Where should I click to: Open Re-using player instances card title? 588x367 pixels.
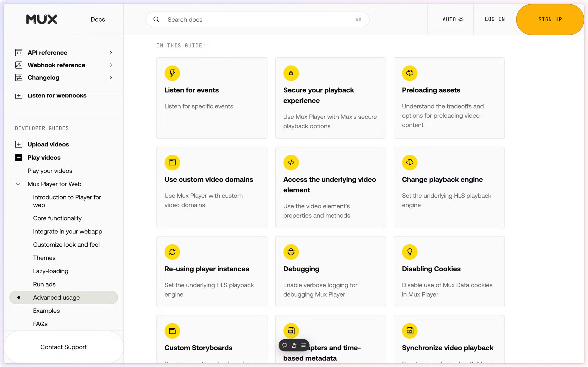(207, 269)
